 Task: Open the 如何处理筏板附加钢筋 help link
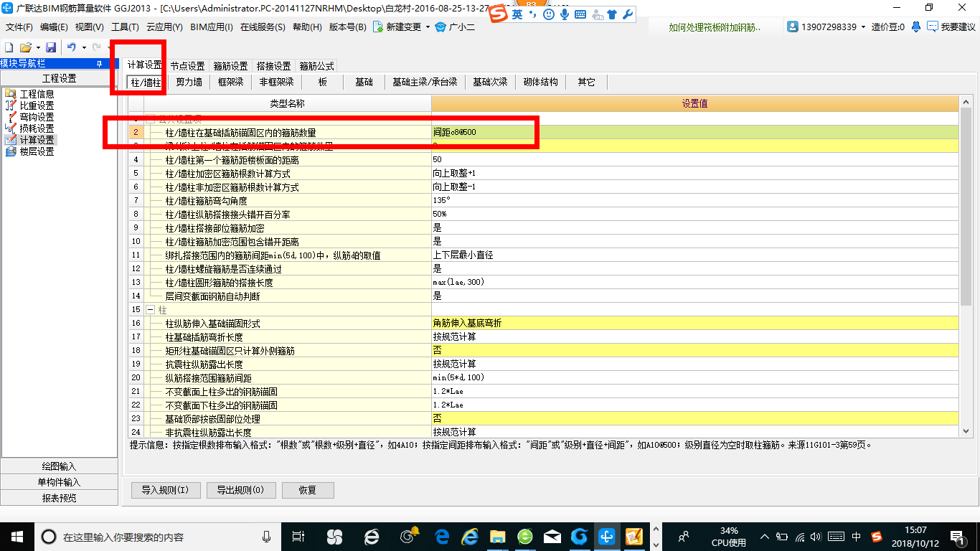pyautogui.click(x=715, y=27)
